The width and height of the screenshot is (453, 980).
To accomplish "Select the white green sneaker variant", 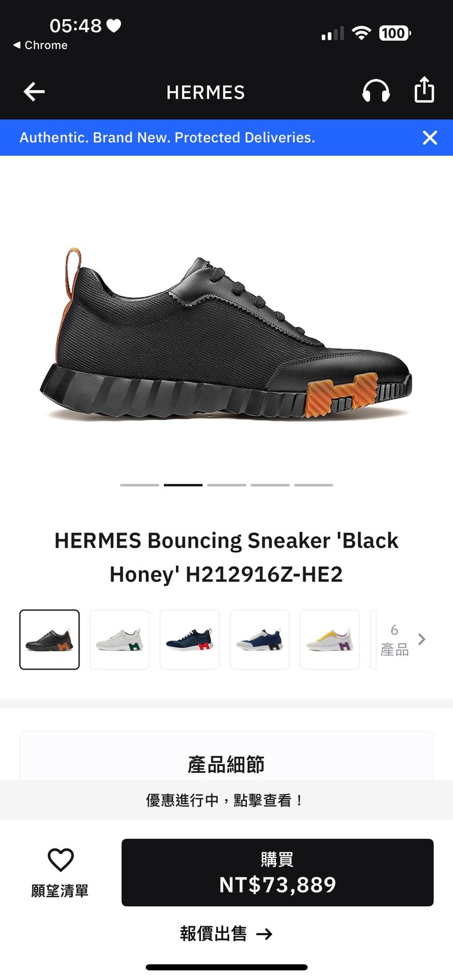I will 120,639.
